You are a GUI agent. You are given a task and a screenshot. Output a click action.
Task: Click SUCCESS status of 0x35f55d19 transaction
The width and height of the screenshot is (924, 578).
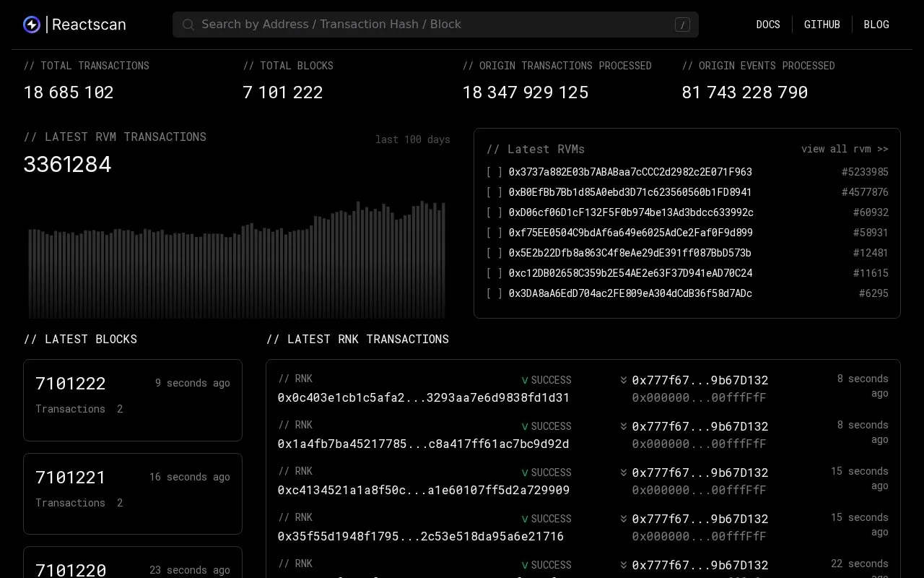click(546, 519)
